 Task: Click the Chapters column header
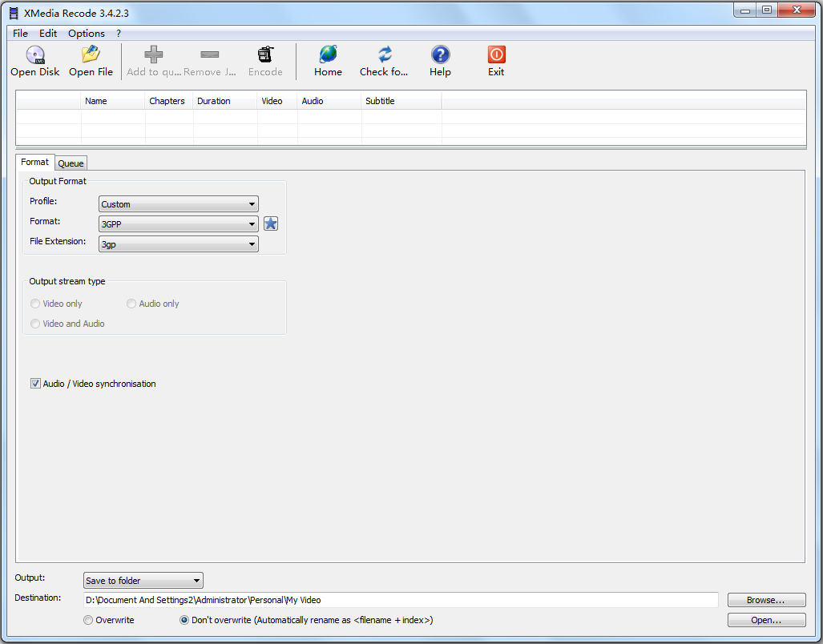(x=168, y=101)
